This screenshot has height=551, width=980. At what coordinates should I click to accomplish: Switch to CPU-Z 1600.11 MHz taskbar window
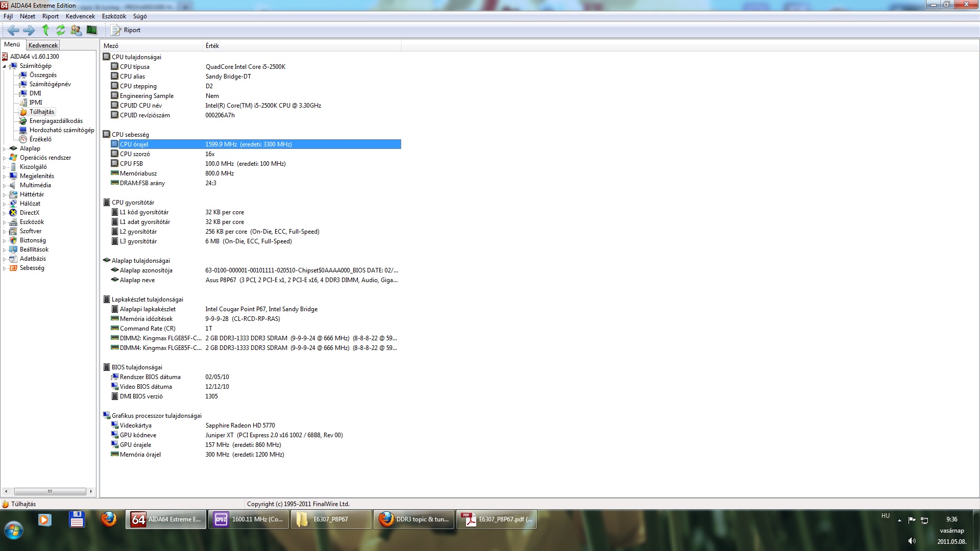point(249,519)
